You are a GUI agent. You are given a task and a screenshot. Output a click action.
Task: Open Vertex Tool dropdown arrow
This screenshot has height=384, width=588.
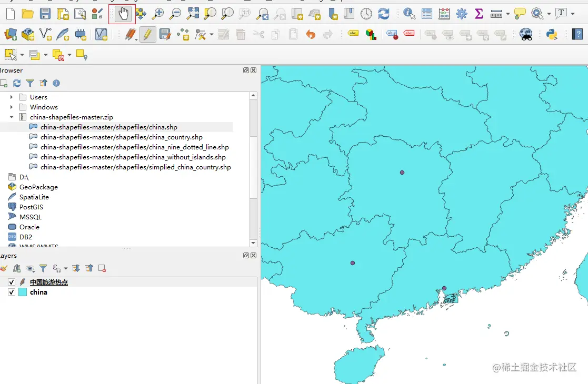[x=212, y=35]
